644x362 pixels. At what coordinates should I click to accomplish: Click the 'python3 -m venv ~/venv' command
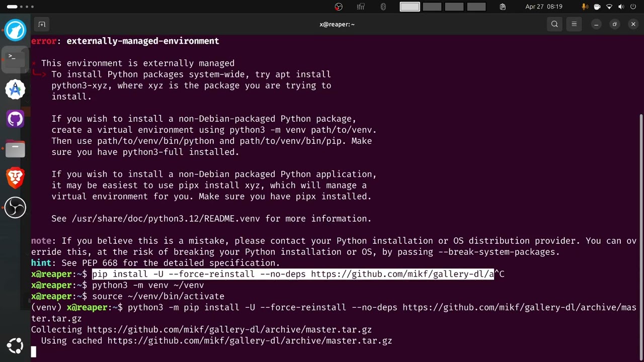[x=148, y=285]
